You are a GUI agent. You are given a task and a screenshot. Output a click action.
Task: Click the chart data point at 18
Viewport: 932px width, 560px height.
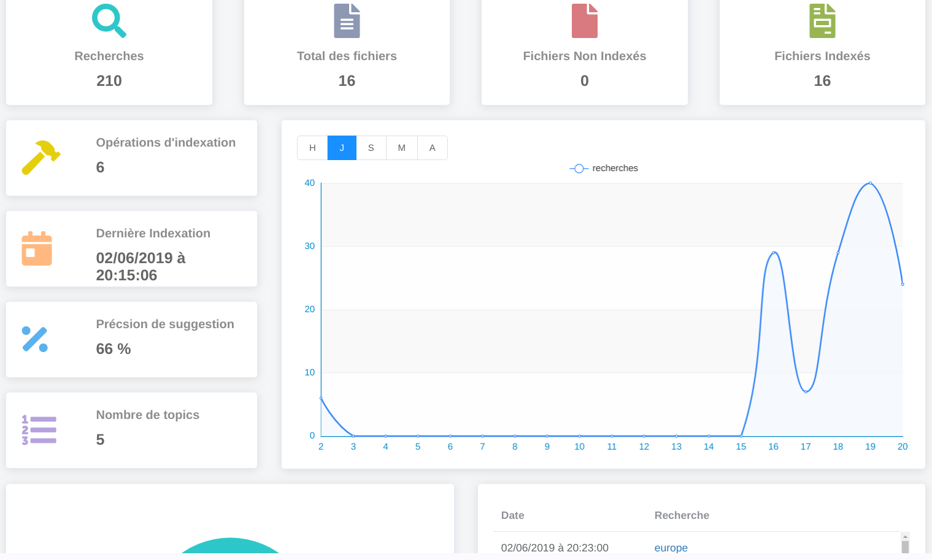(x=838, y=253)
